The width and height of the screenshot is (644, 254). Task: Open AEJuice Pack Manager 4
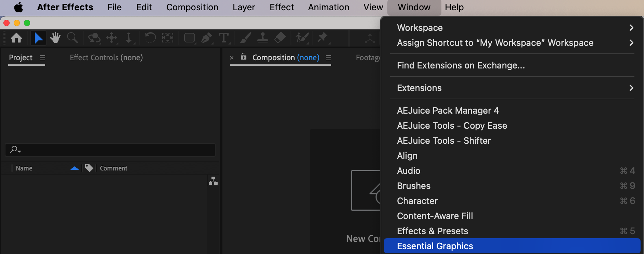click(448, 111)
